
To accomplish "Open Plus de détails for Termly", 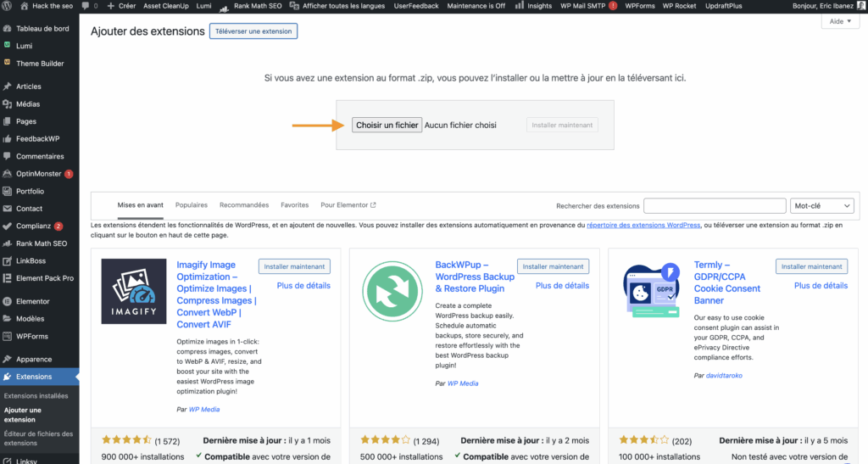I will [821, 286].
